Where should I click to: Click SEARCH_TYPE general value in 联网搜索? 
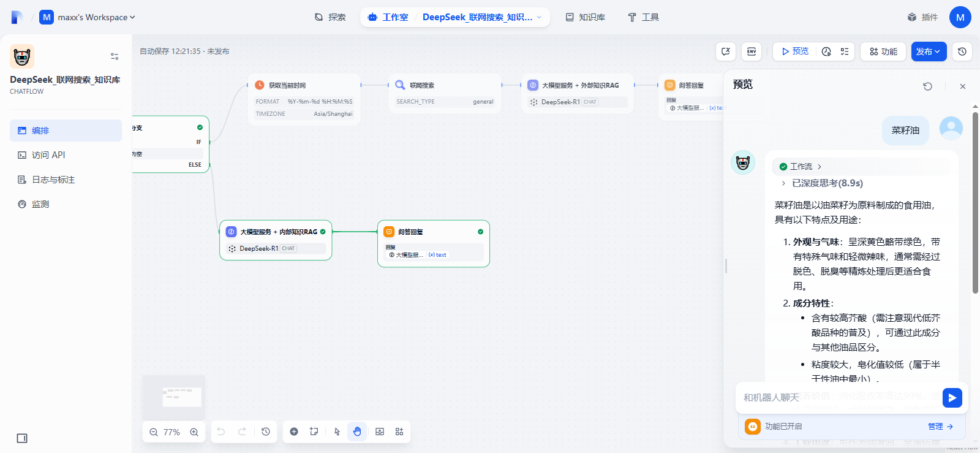click(x=445, y=102)
